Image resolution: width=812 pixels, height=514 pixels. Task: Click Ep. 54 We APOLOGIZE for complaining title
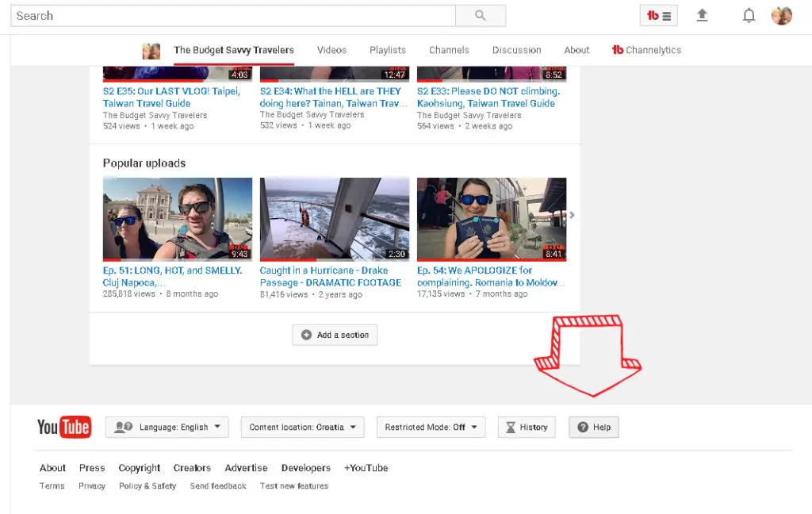490,276
